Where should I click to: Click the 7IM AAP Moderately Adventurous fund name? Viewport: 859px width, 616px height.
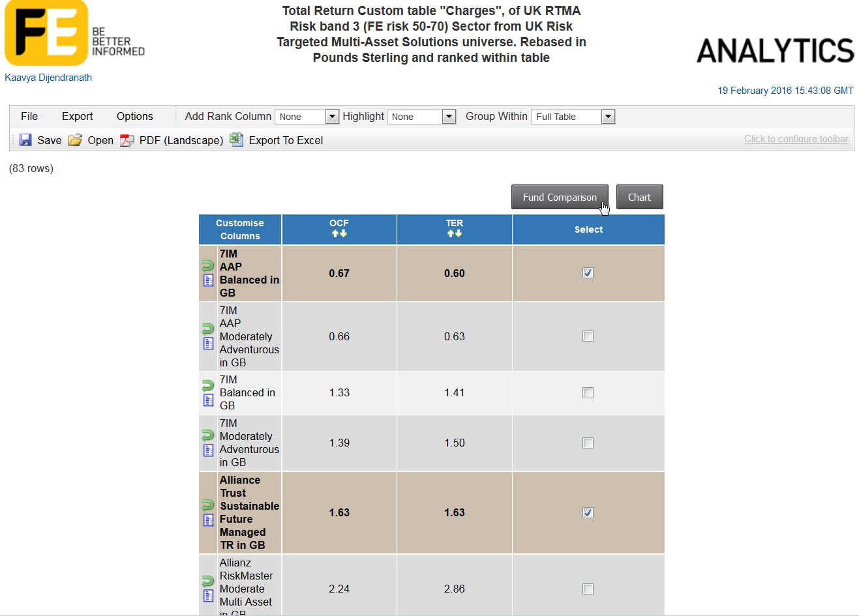pos(249,336)
